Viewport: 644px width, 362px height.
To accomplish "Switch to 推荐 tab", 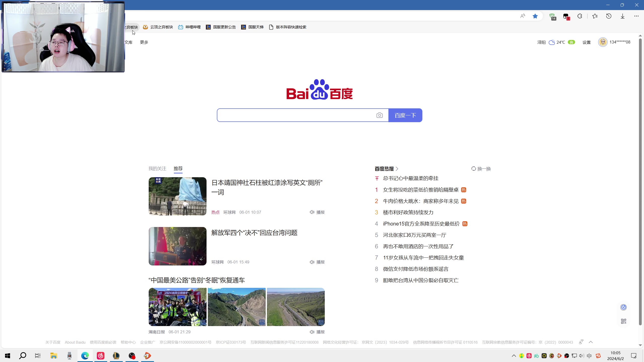I will click(x=178, y=168).
